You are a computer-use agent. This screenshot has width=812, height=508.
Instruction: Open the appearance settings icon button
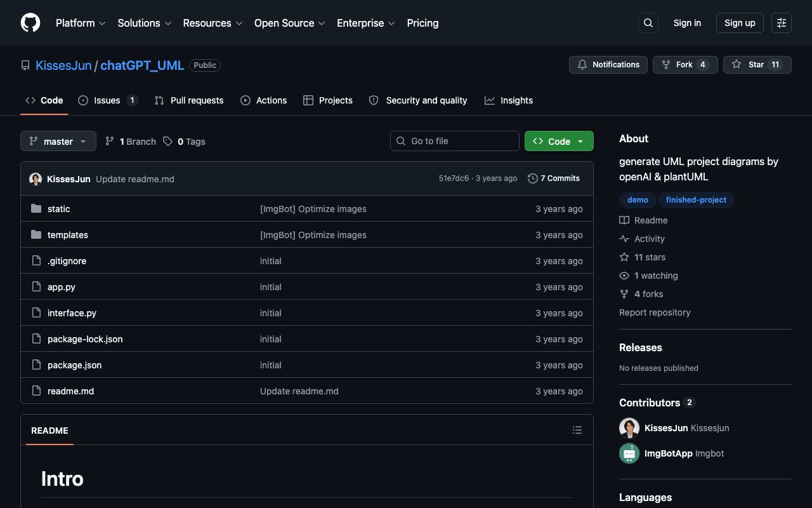tap(782, 23)
